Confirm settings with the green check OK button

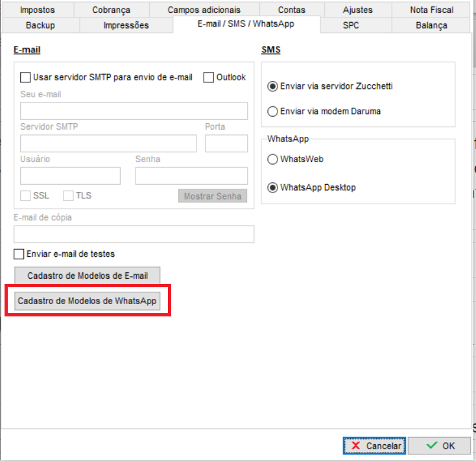[x=440, y=446]
